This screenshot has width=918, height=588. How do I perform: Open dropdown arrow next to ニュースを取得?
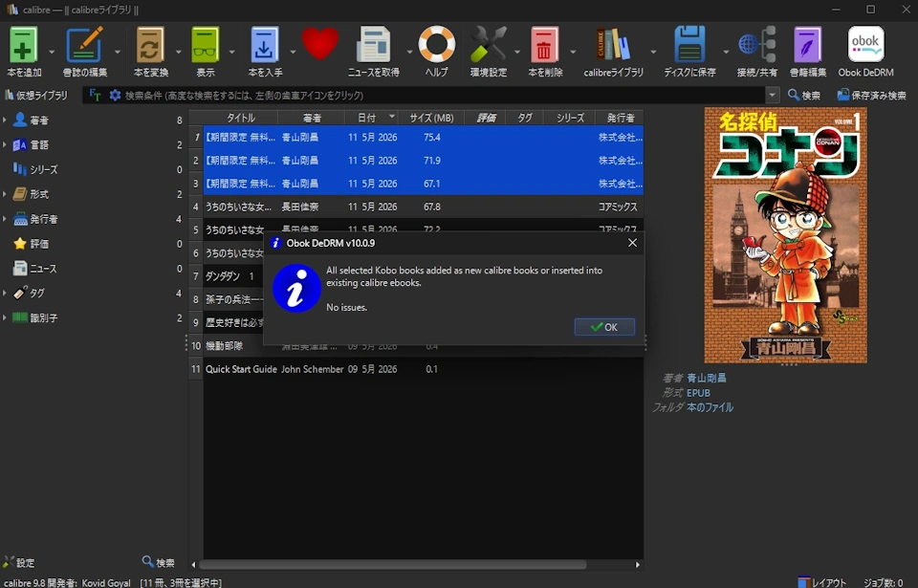[x=409, y=52]
